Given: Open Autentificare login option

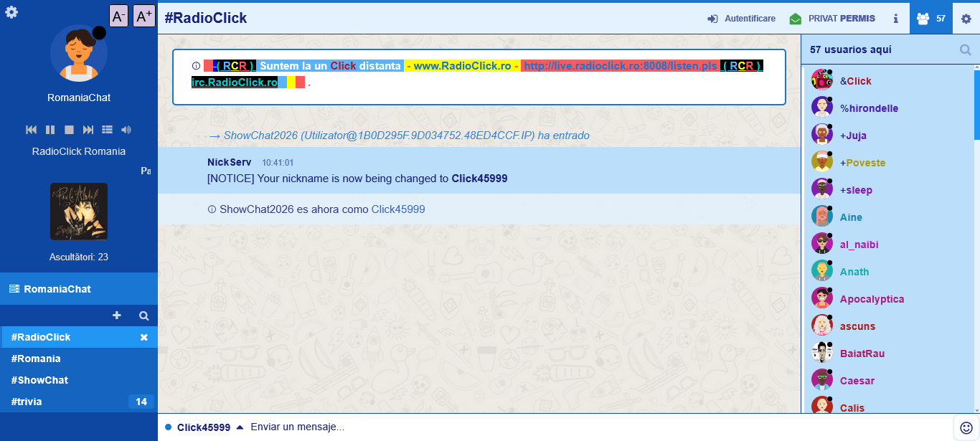Looking at the screenshot, I should (x=741, y=19).
